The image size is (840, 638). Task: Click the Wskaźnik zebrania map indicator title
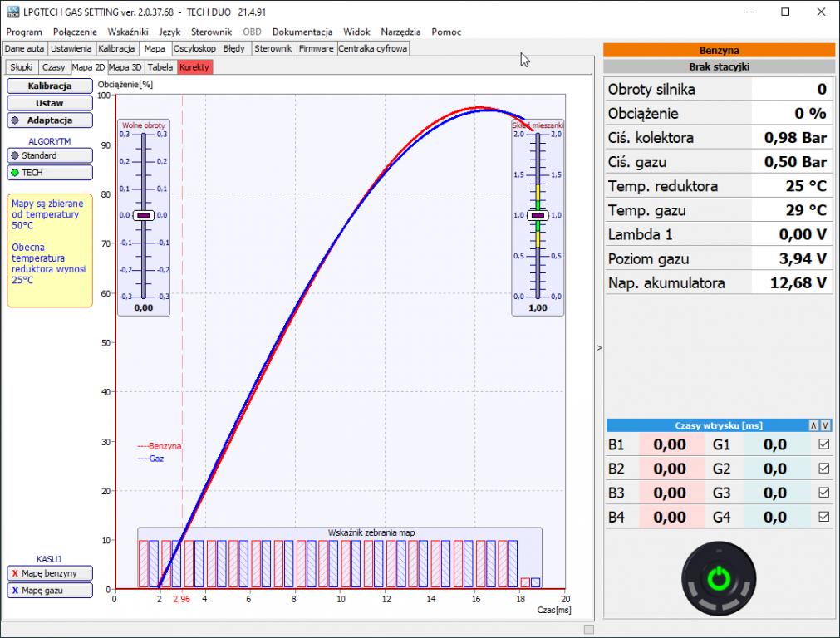click(371, 532)
